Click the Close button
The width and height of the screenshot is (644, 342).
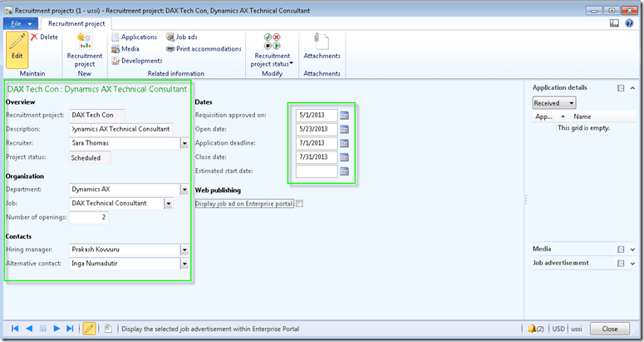click(x=610, y=329)
